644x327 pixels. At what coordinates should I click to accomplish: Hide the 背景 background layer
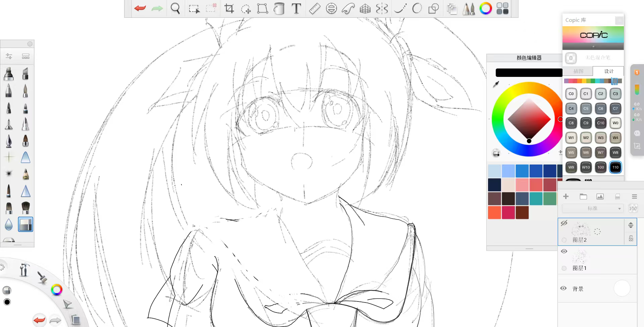[x=563, y=288]
